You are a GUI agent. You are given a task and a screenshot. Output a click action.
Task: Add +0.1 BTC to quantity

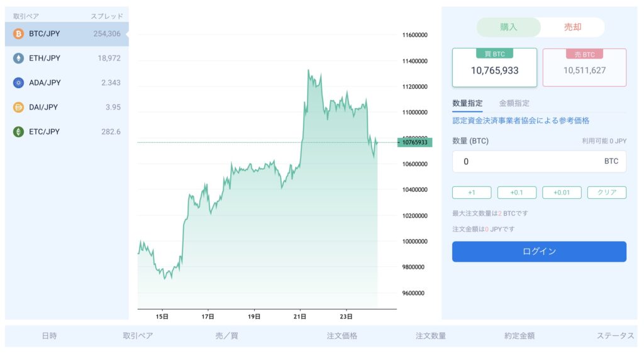pos(517,193)
